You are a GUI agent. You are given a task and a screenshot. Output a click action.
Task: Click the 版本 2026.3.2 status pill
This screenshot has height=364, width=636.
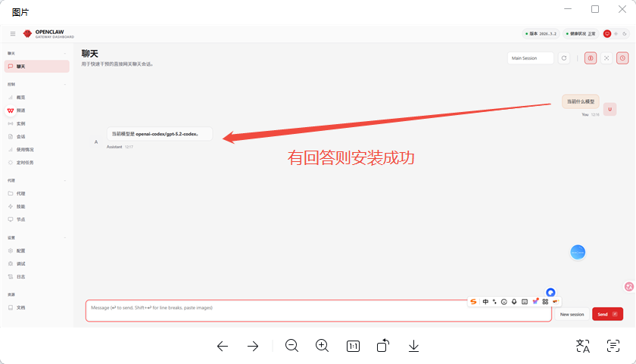(541, 33)
